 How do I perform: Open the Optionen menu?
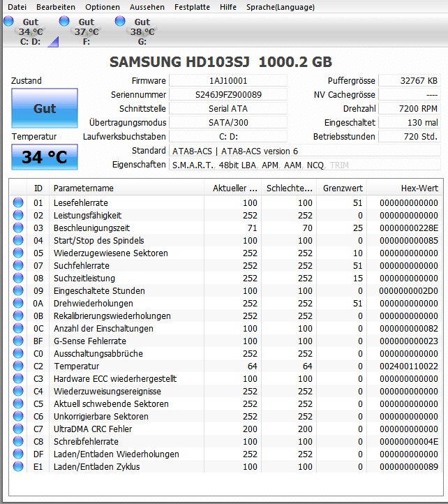tap(103, 7)
